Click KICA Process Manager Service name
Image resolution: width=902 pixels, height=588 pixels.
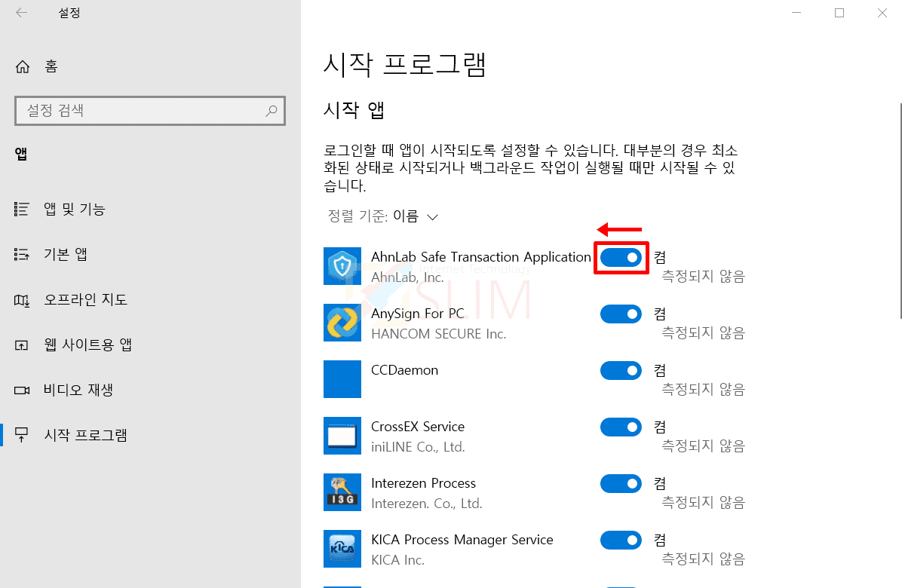tap(462, 540)
